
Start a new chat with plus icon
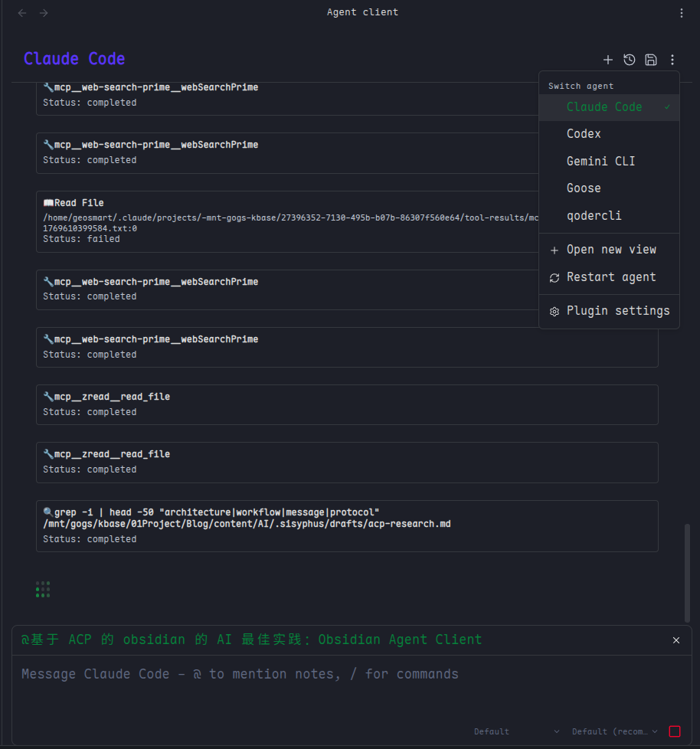pos(608,60)
